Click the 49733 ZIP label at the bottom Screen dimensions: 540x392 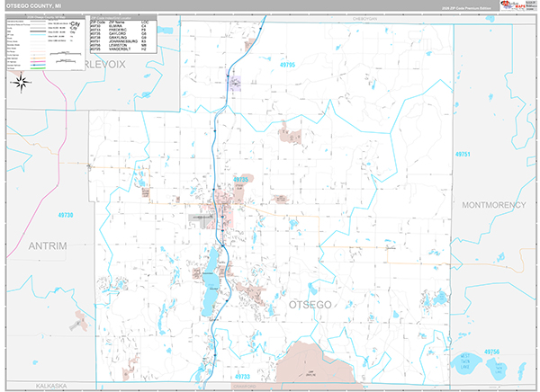[x=242, y=377]
